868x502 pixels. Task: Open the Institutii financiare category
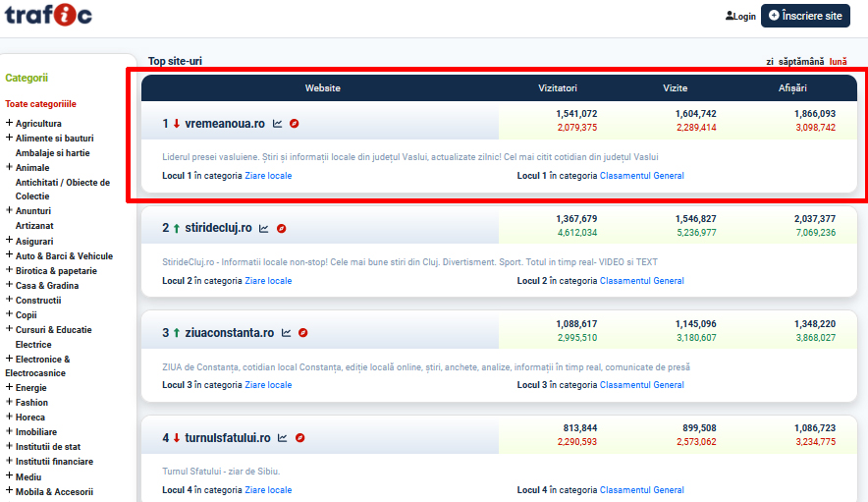click(x=54, y=462)
